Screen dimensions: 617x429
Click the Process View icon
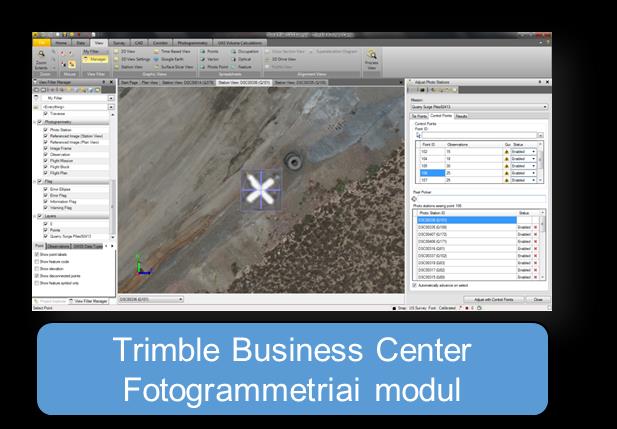(x=371, y=54)
